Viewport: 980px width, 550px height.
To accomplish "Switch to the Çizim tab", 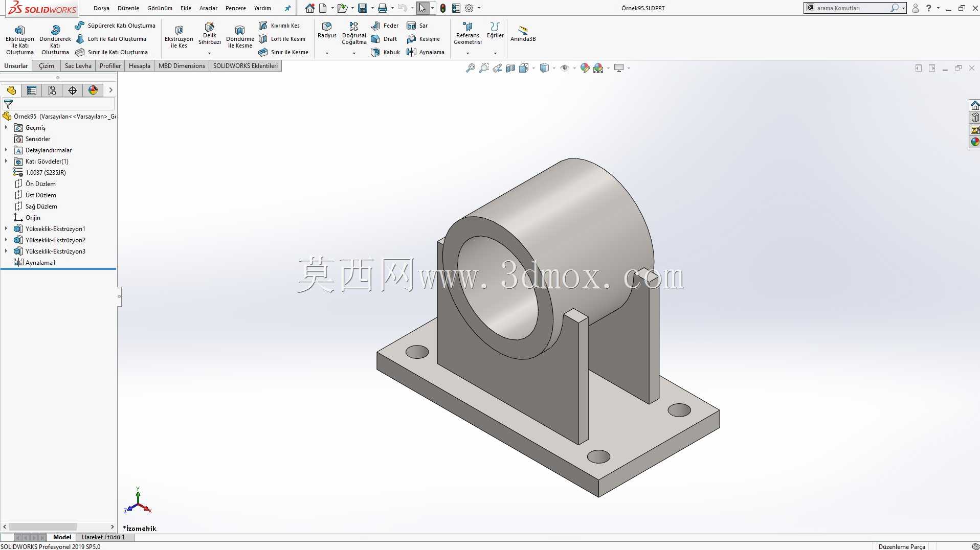I will [47, 66].
